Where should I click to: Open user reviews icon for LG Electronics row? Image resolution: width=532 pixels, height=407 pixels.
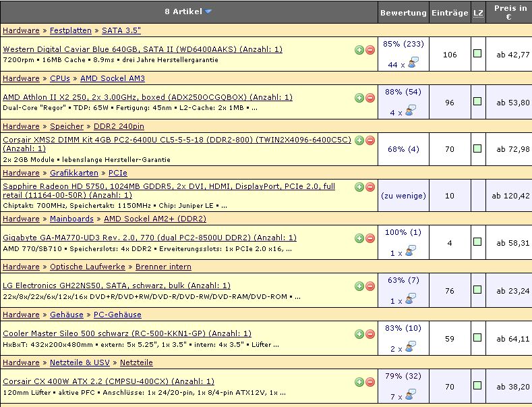click(411, 299)
